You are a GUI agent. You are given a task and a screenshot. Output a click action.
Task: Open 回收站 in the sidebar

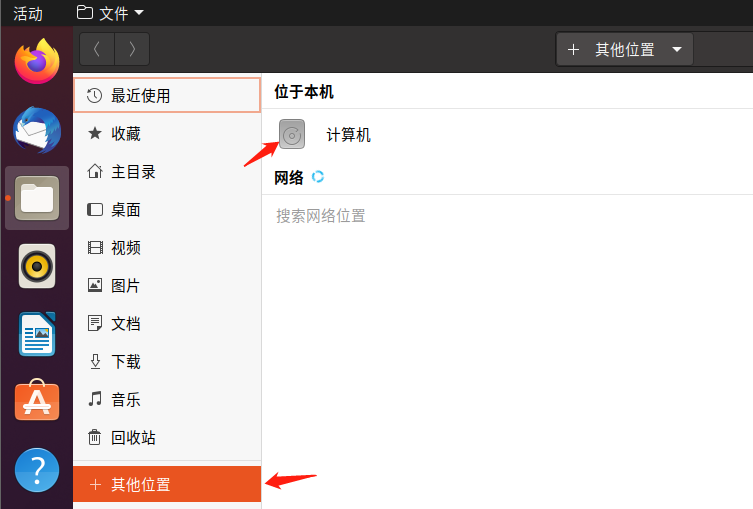click(x=167, y=437)
